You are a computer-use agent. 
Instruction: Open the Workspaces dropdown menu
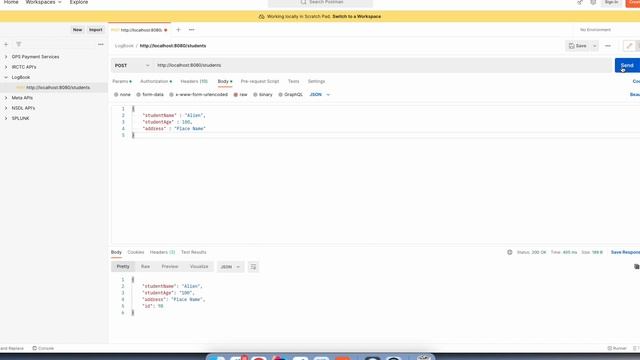[43, 2]
